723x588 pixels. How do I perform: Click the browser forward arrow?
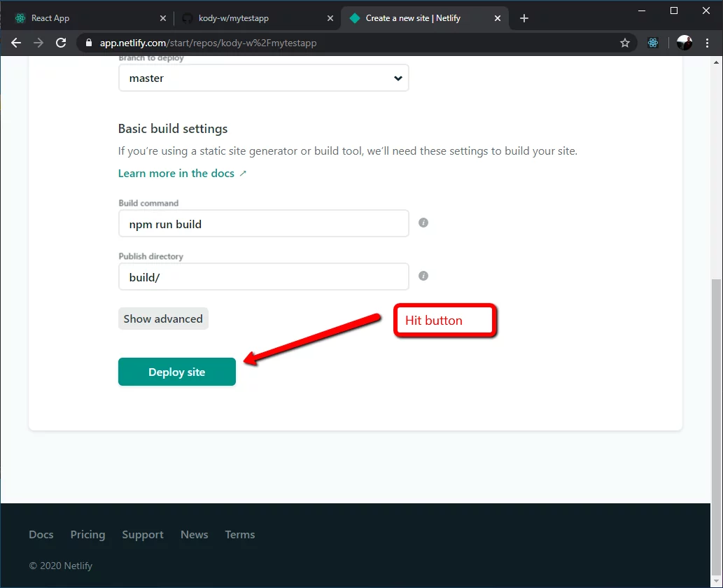coord(38,43)
